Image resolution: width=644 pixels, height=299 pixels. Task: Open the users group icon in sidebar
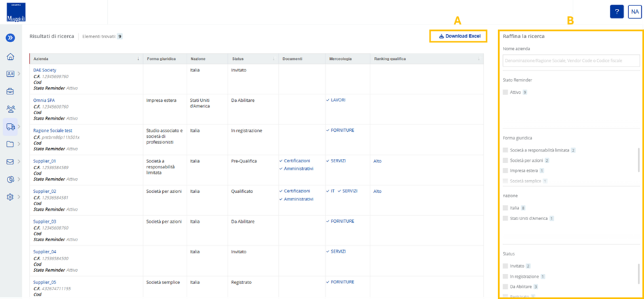point(10,109)
